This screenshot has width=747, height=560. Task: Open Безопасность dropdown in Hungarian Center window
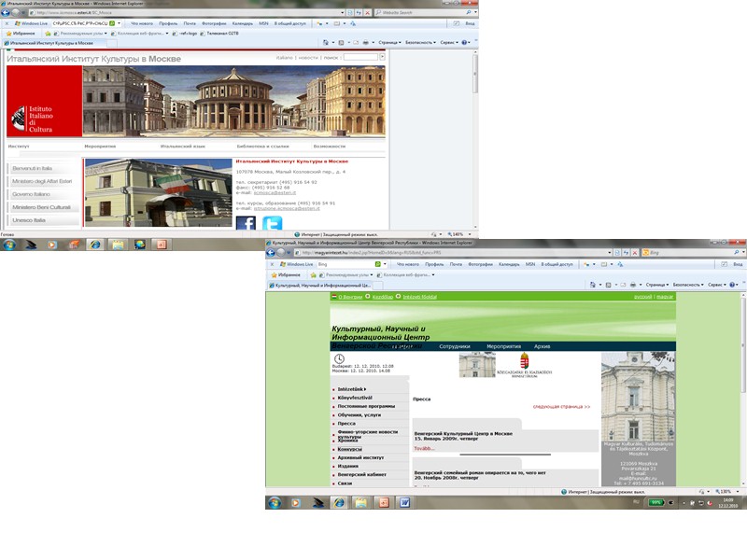[688, 285]
